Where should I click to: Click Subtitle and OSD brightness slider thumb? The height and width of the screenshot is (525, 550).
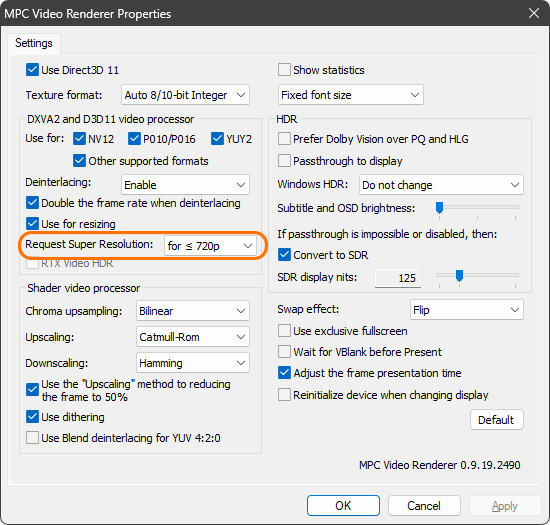pos(439,208)
